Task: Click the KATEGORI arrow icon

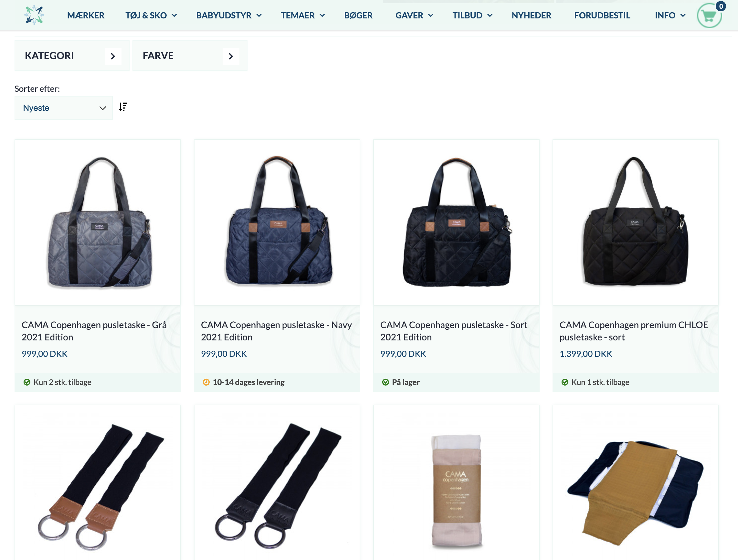Action: 113,56
